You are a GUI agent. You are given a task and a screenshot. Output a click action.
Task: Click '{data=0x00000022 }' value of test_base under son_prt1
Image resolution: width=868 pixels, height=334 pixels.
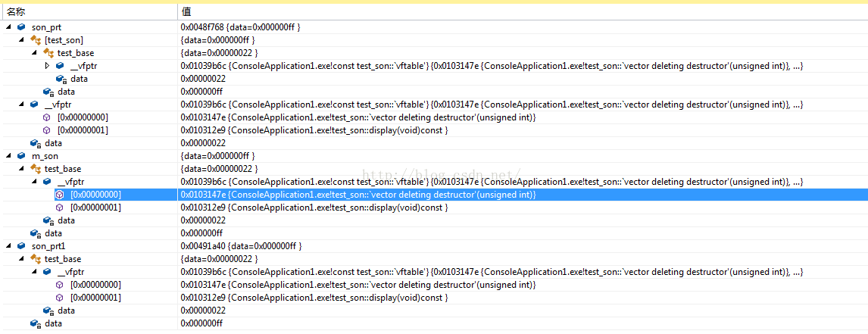pyautogui.click(x=219, y=259)
